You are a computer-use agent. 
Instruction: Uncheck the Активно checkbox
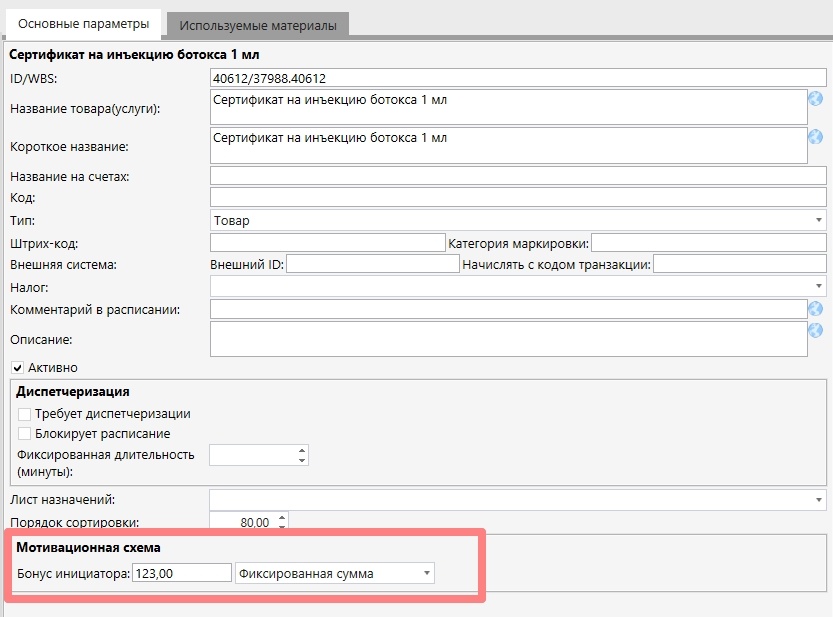pyautogui.click(x=17, y=368)
